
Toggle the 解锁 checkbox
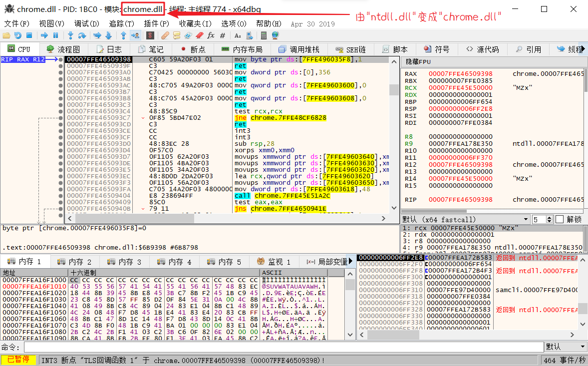coord(560,219)
